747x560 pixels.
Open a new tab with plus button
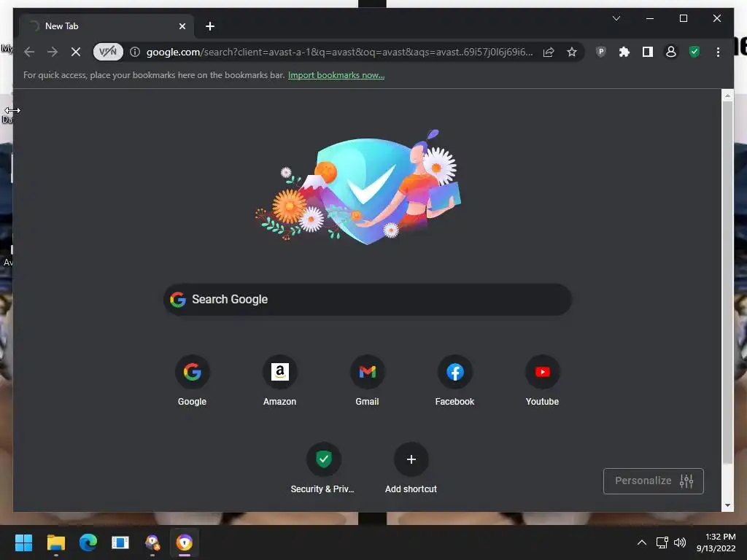[x=210, y=26]
